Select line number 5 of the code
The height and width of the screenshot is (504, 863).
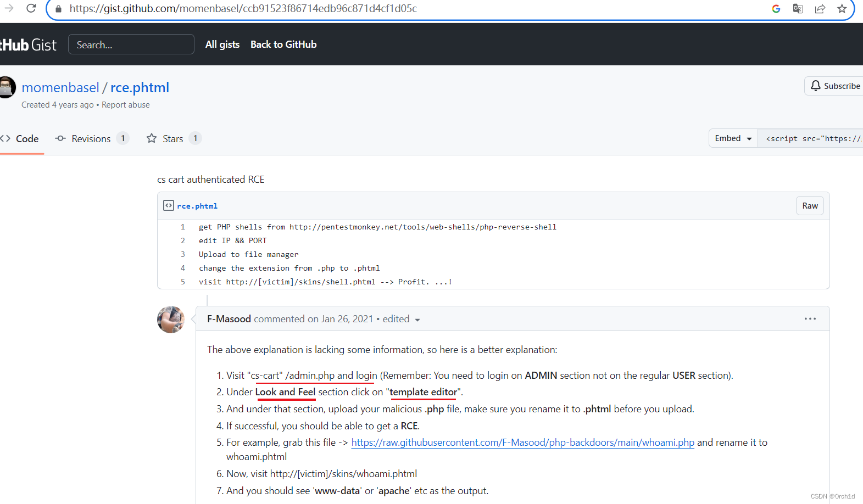183,282
